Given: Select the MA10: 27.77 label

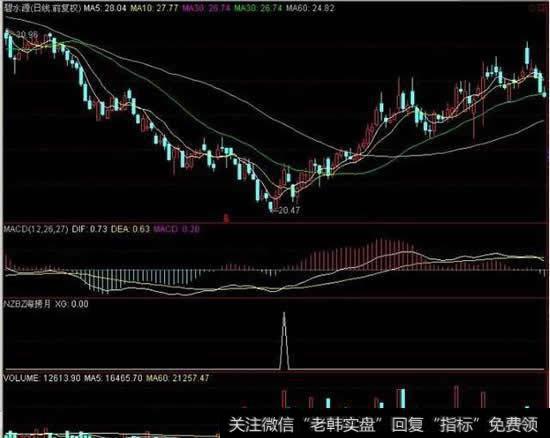Looking at the screenshot, I should 154,8.
